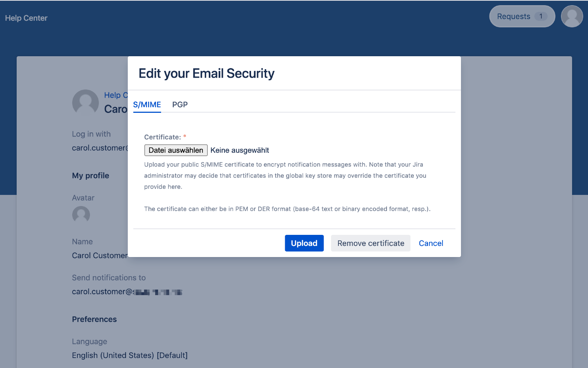Switch to the PGP tab
This screenshot has width=588, height=368.
tap(180, 105)
